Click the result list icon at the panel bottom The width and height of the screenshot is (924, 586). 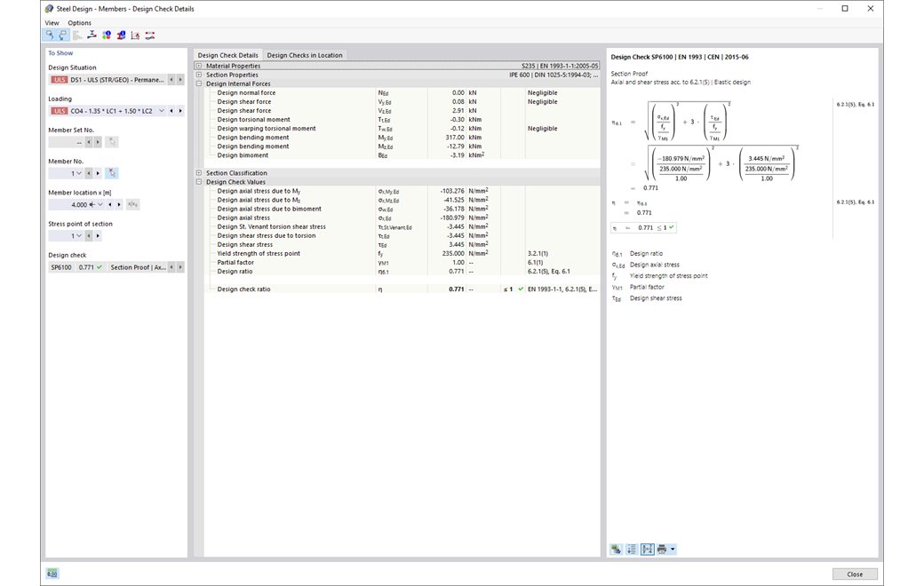click(631, 549)
